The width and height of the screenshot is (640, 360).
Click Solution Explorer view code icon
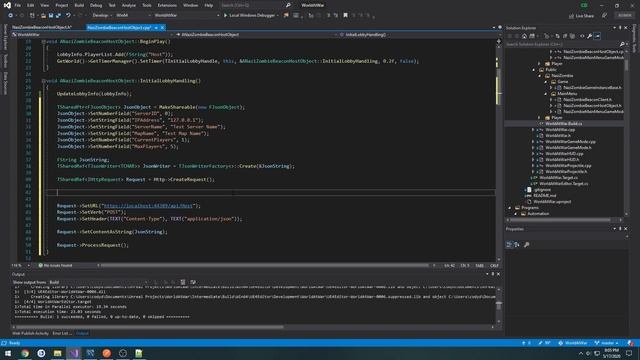(x=582, y=36)
